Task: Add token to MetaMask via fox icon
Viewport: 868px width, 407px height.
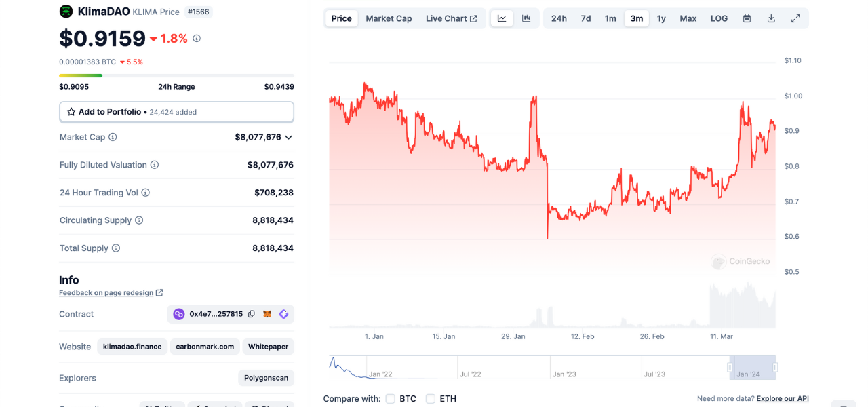Action: point(268,314)
